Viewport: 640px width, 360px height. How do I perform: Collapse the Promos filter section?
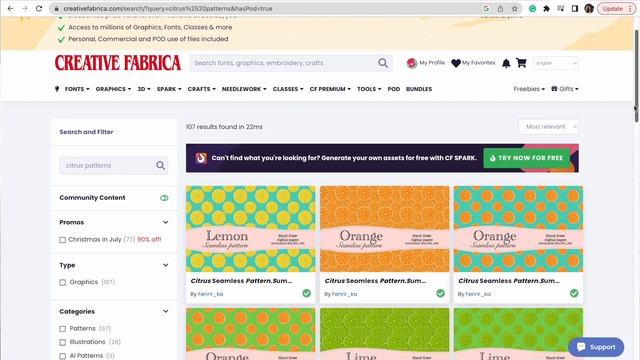point(165,222)
